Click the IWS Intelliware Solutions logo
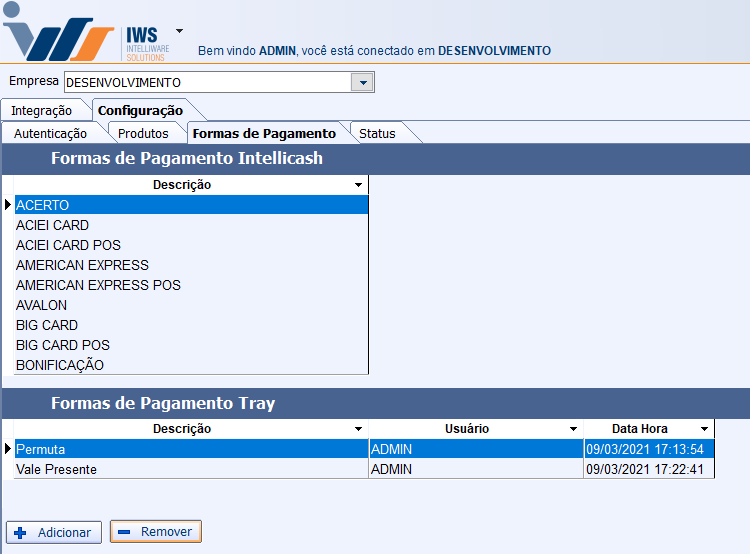Screen dimensions: 752x554 (86, 32)
